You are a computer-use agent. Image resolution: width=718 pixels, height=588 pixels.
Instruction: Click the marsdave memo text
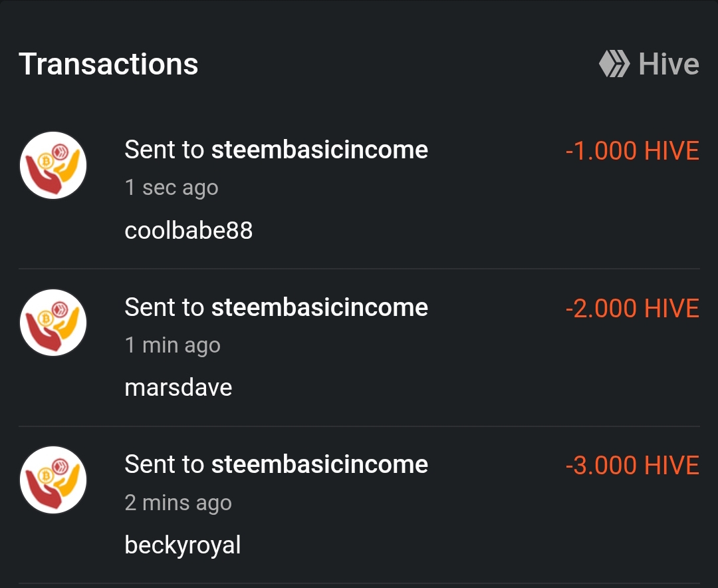coord(178,388)
